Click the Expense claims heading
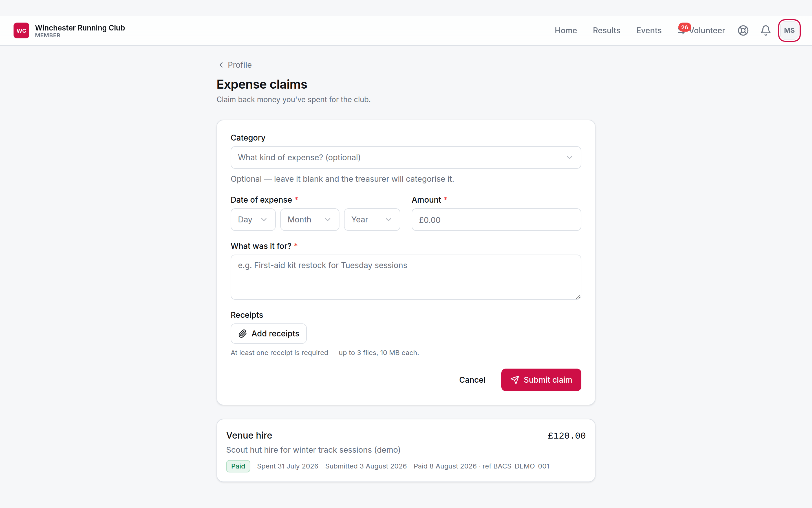 tap(262, 84)
